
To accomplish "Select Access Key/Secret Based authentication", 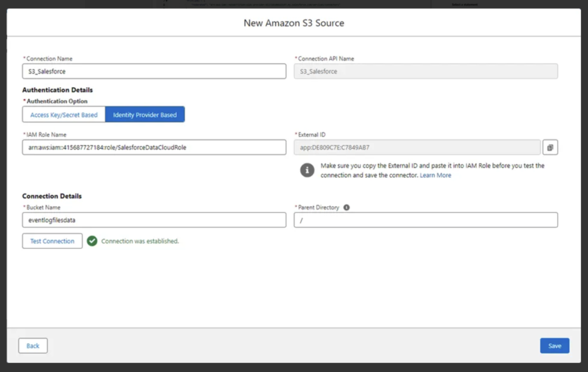I will tap(64, 115).
